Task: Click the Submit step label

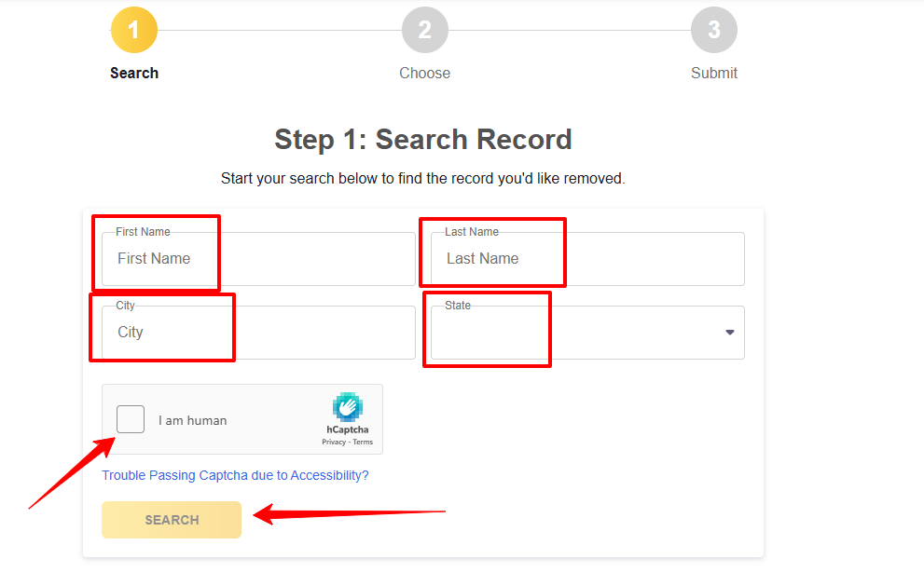Action: point(714,73)
